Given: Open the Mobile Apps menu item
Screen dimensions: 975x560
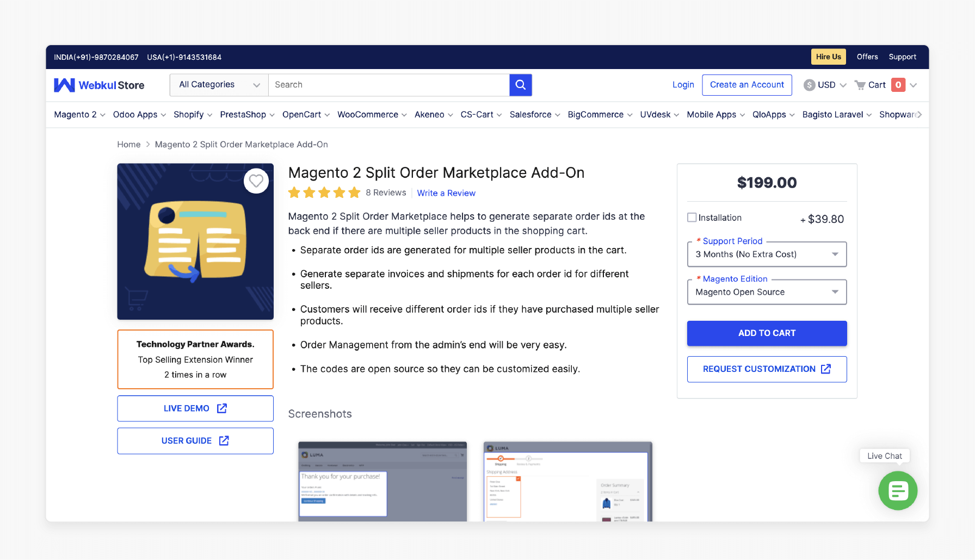Looking at the screenshot, I should 715,115.
